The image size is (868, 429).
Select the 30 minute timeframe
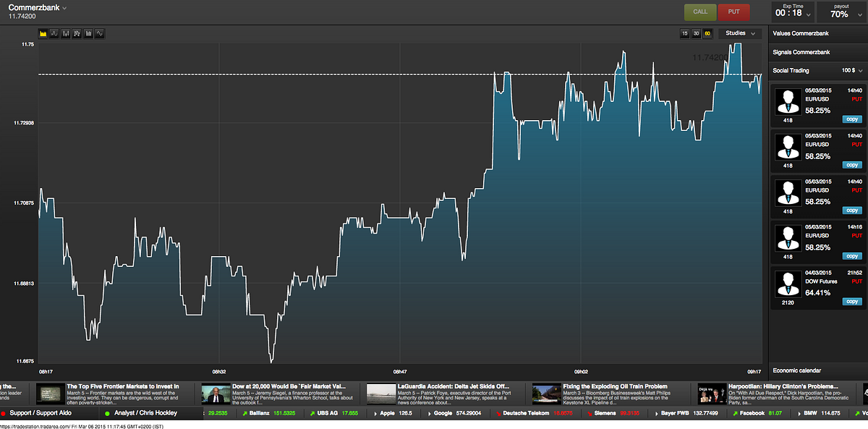point(697,33)
